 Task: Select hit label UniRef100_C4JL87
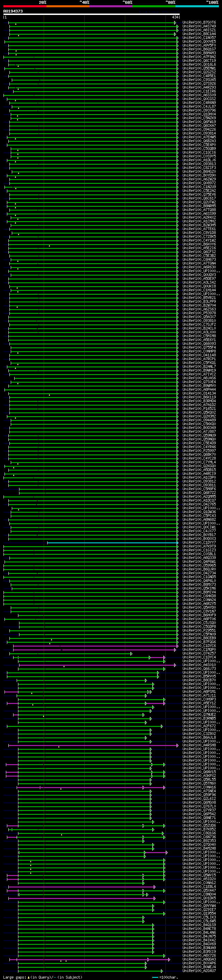pos(199,106)
